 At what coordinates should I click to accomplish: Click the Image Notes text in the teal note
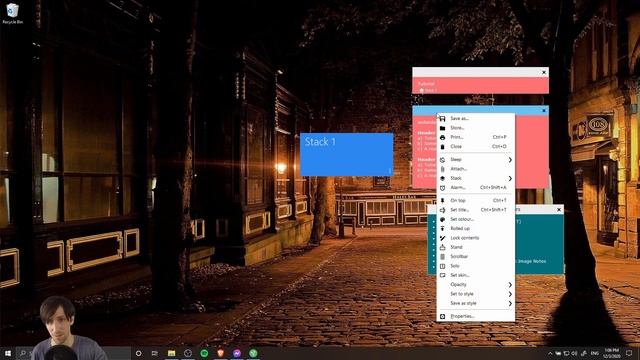point(532,261)
